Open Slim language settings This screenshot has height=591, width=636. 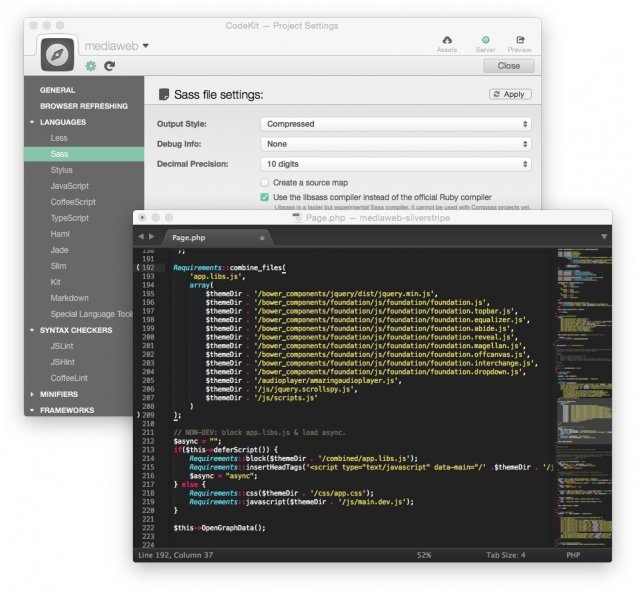click(58, 266)
